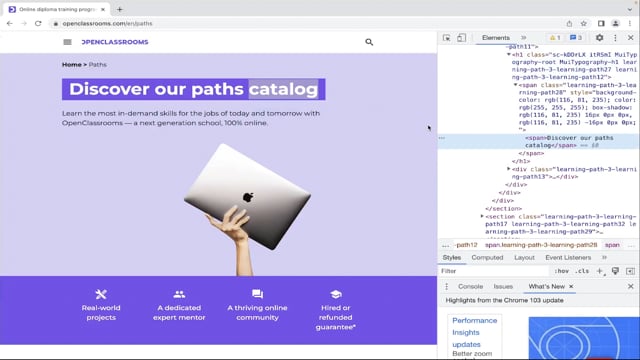
Task: Click the OpenClassrooms logo
Action: point(115,42)
